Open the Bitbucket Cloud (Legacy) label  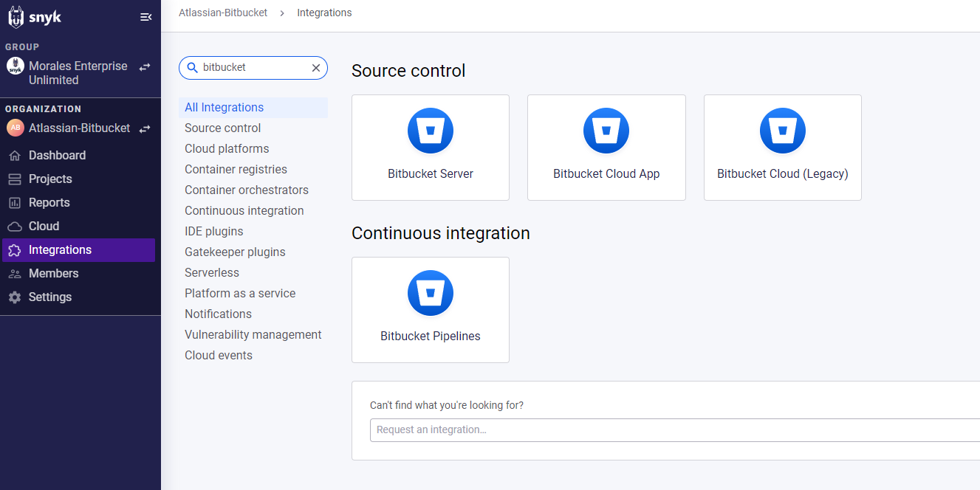[x=783, y=174]
